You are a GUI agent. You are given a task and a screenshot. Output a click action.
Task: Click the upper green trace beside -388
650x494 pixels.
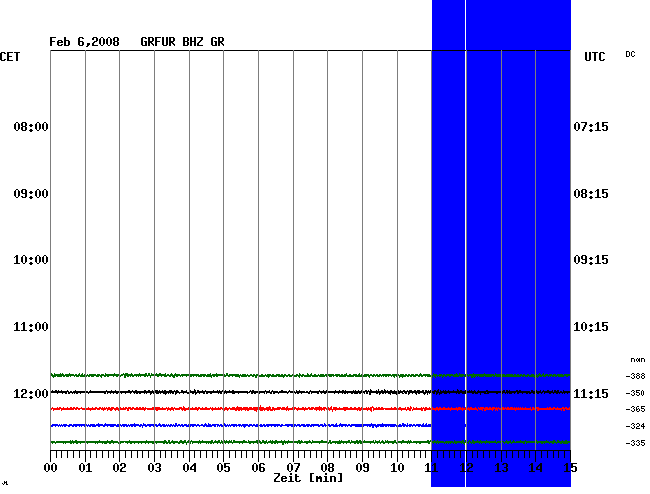(310, 375)
